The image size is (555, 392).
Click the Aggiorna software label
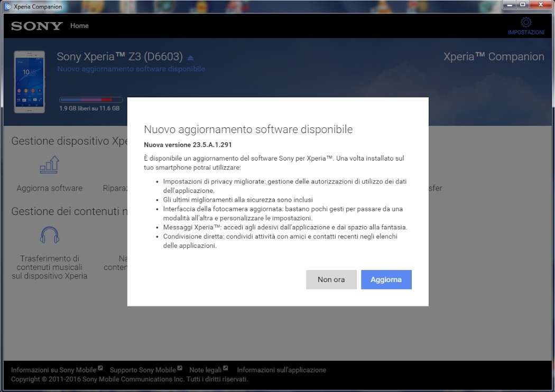(x=50, y=188)
